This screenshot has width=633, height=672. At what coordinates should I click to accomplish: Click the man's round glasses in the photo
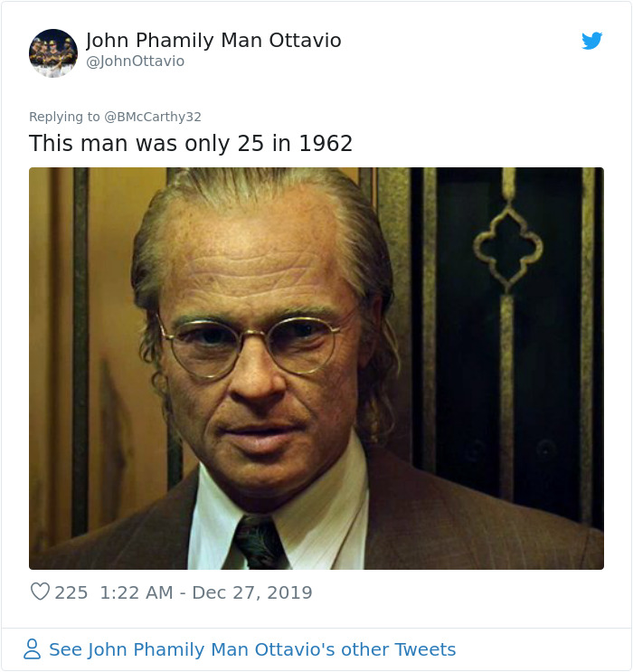pos(250,346)
